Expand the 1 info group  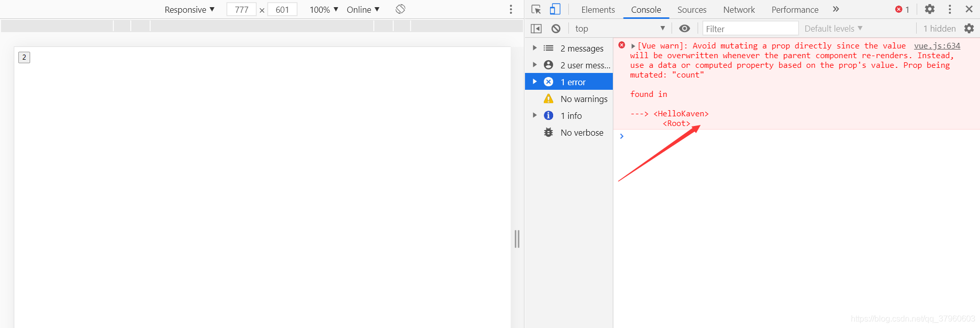pyautogui.click(x=535, y=115)
